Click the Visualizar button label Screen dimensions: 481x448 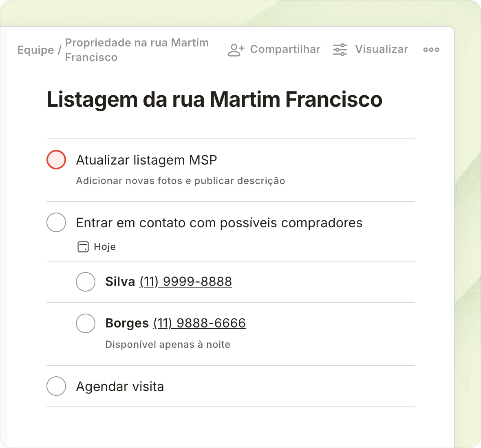point(381,49)
